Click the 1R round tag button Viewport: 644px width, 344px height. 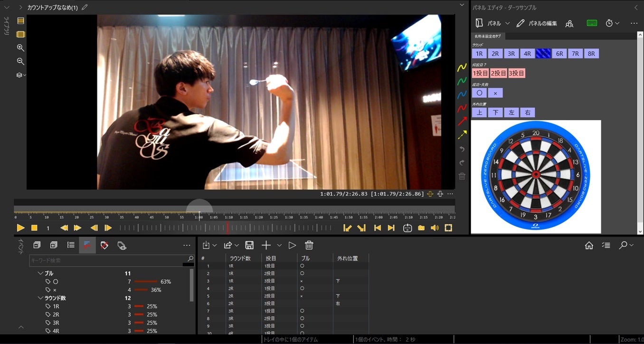[479, 54]
